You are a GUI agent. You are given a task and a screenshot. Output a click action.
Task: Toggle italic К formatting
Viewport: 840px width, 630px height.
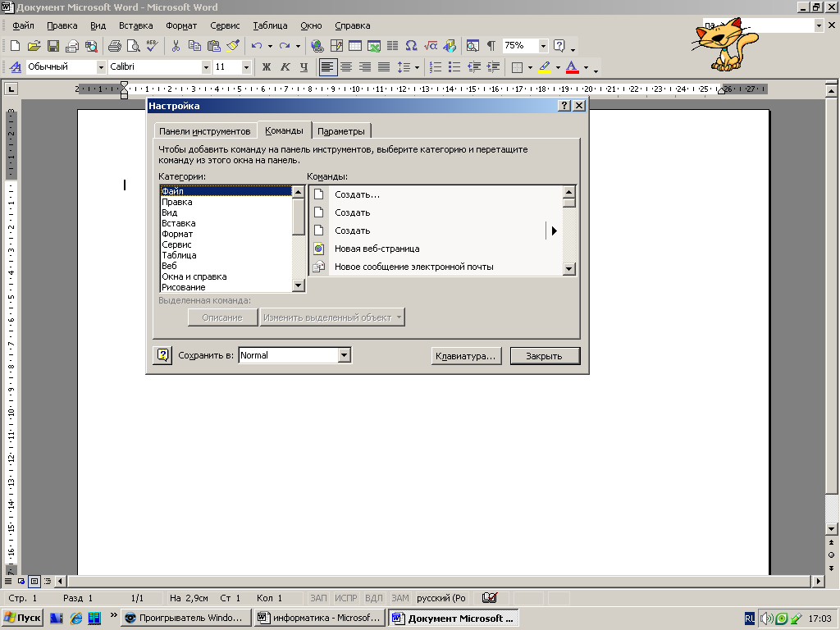(x=285, y=67)
